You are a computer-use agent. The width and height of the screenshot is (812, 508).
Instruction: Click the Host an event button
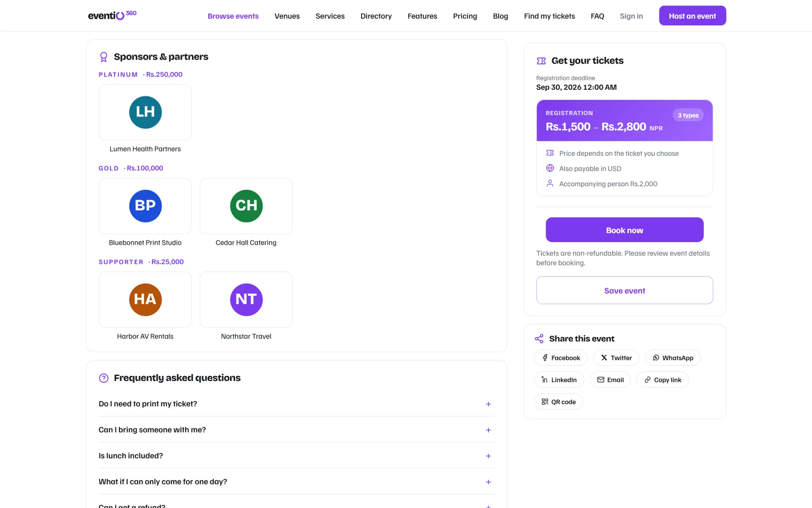point(692,16)
